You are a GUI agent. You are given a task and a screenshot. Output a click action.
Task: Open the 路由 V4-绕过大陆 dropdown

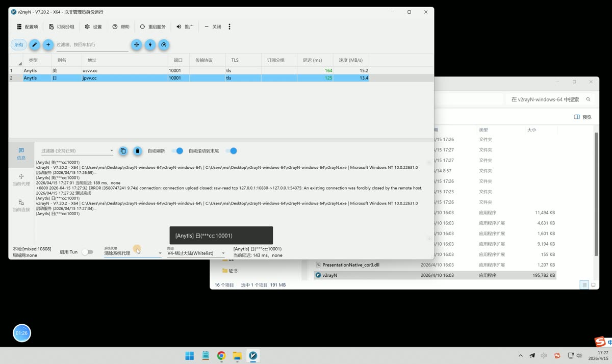(196, 253)
